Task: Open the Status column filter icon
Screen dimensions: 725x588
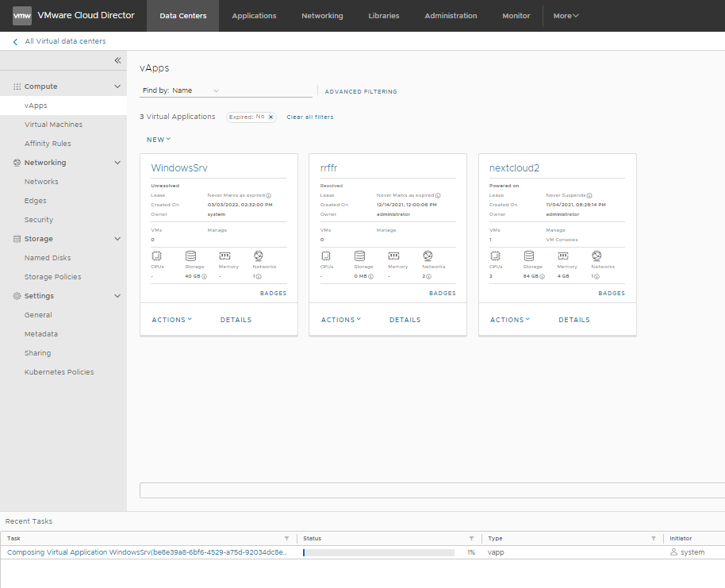Action: point(471,538)
